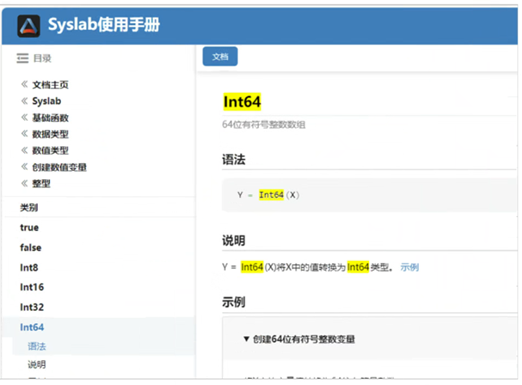Image resolution: width=522 pixels, height=385 pixels.
Task: Click the 语法 section heading
Action: tap(234, 160)
